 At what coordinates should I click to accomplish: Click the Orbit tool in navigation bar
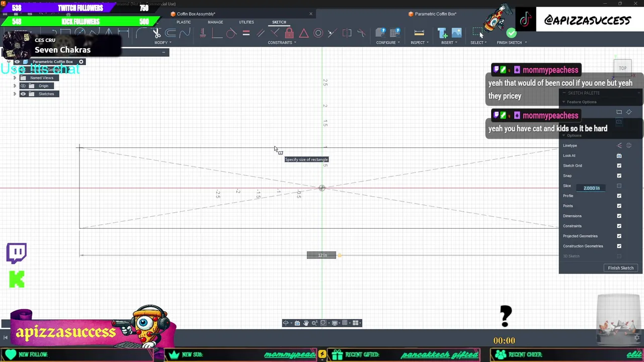click(286, 323)
